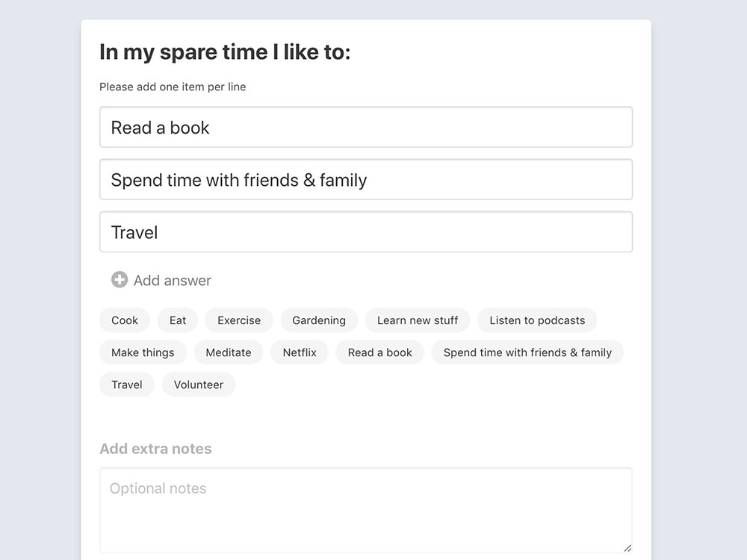Select the Travel suggestion chip

[x=127, y=385]
